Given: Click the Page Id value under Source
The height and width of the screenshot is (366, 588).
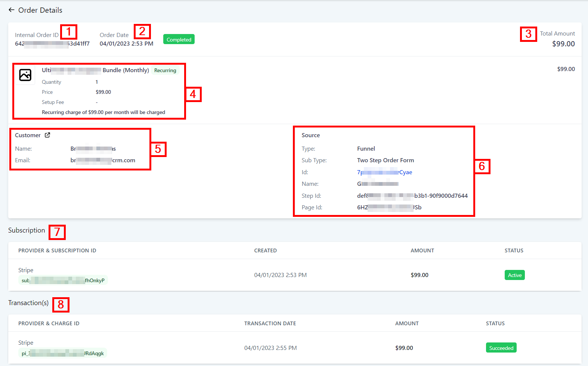Looking at the screenshot, I should point(389,207).
